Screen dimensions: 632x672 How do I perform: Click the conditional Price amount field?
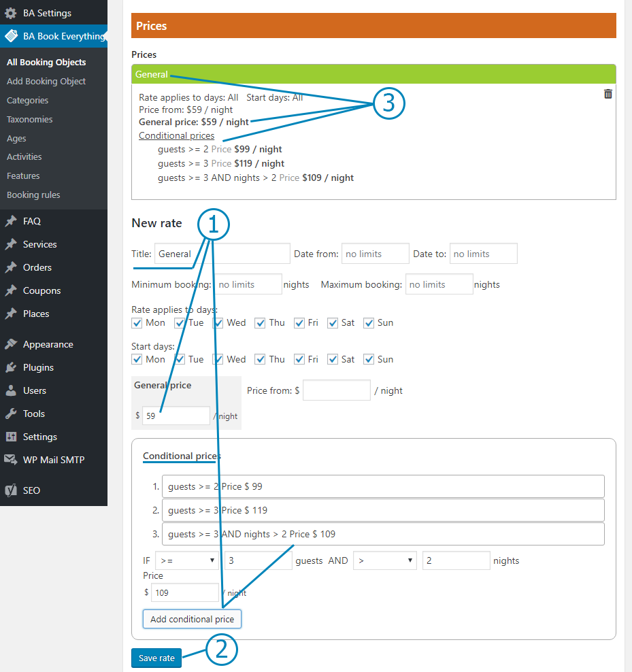pos(185,592)
